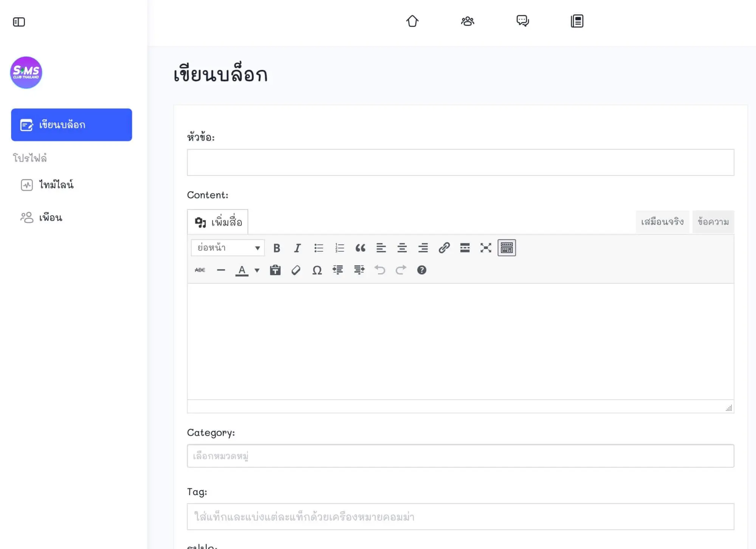Decrease the paragraph indent
This screenshot has height=549, width=756.
(338, 270)
